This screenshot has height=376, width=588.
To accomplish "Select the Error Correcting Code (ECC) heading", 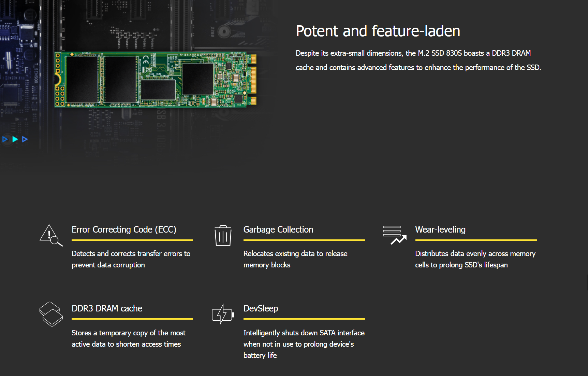I will pos(124,229).
